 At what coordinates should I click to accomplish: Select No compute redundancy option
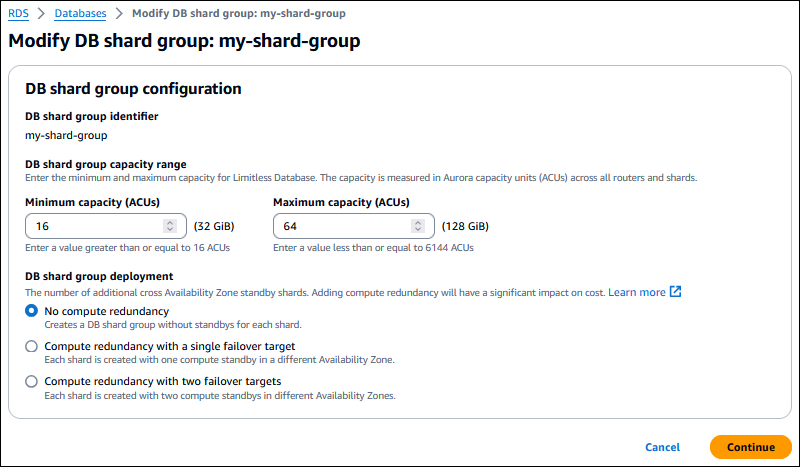[x=32, y=311]
